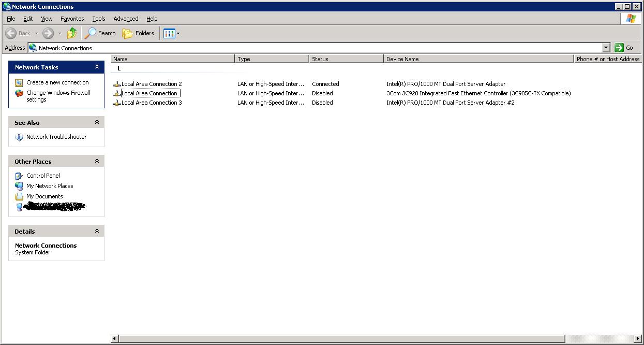Sort by the Device Name column header
644x345 pixels.
479,59
